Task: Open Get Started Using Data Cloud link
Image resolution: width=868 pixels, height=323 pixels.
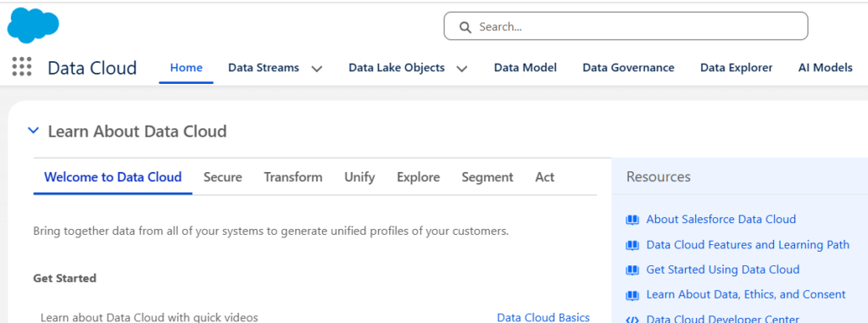Action: (x=722, y=270)
